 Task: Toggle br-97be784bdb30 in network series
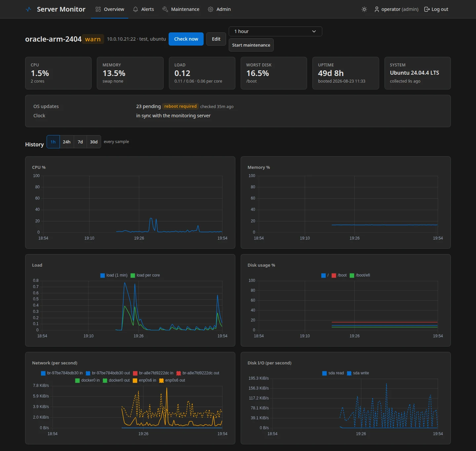tap(62, 373)
